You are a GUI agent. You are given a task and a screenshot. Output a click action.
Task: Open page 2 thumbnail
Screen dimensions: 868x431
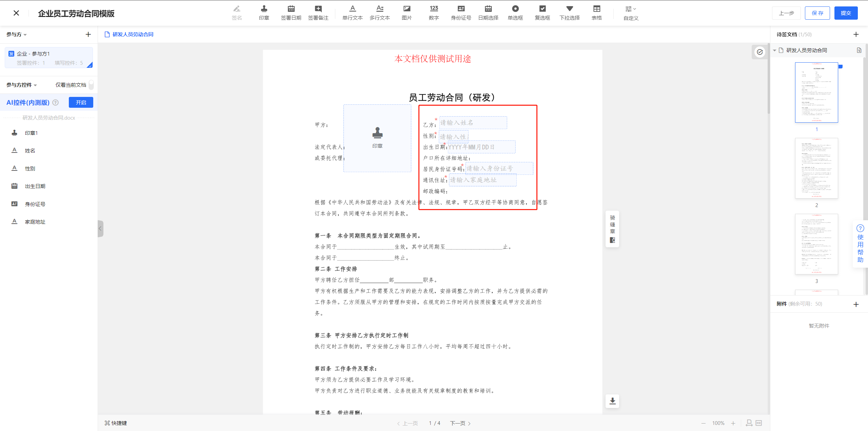click(x=816, y=168)
